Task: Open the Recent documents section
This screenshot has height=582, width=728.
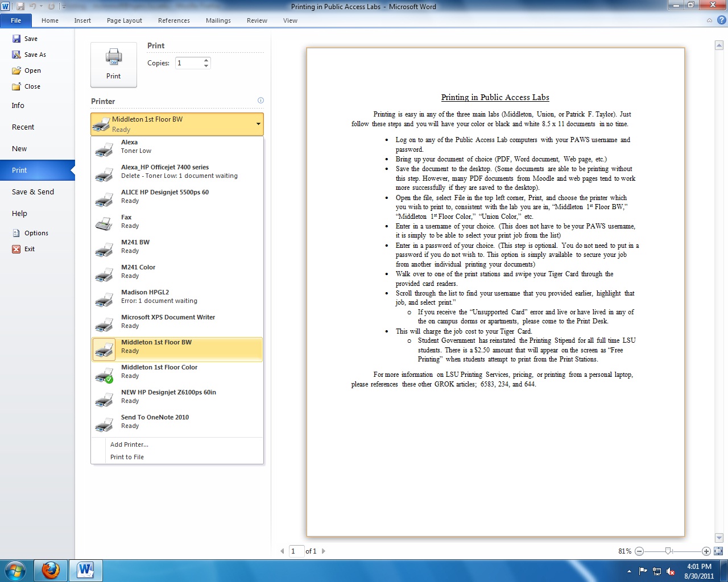Action: [38, 127]
